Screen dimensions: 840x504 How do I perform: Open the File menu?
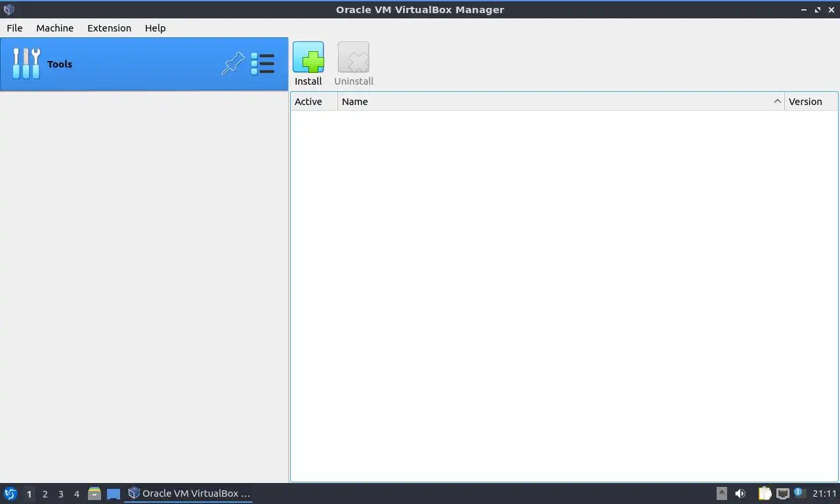14,28
